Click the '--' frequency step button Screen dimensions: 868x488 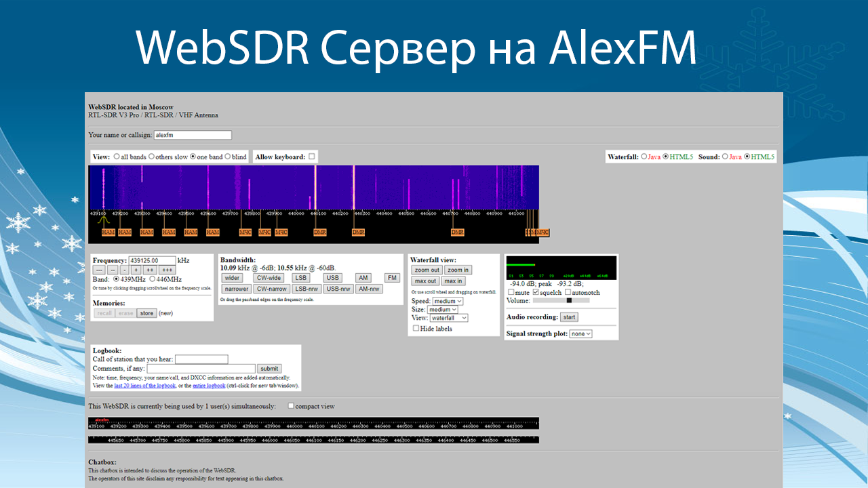click(113, 270)
